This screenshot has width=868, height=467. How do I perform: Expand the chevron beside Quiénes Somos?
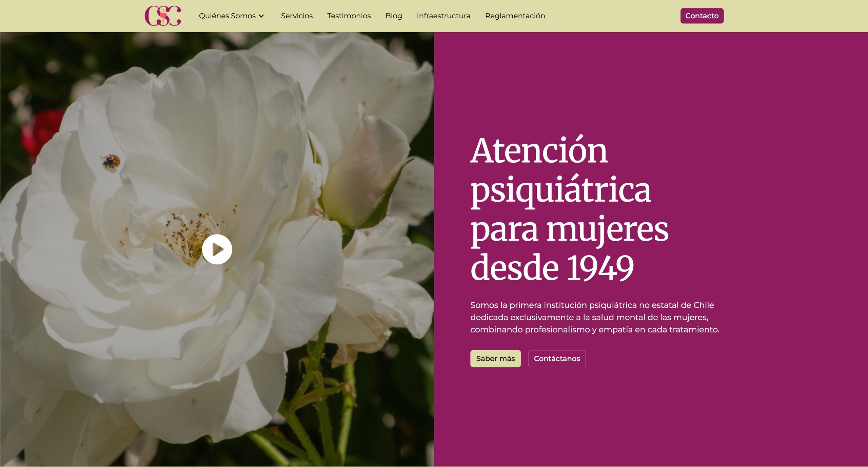pyautogui.click(x=261, y=16)
